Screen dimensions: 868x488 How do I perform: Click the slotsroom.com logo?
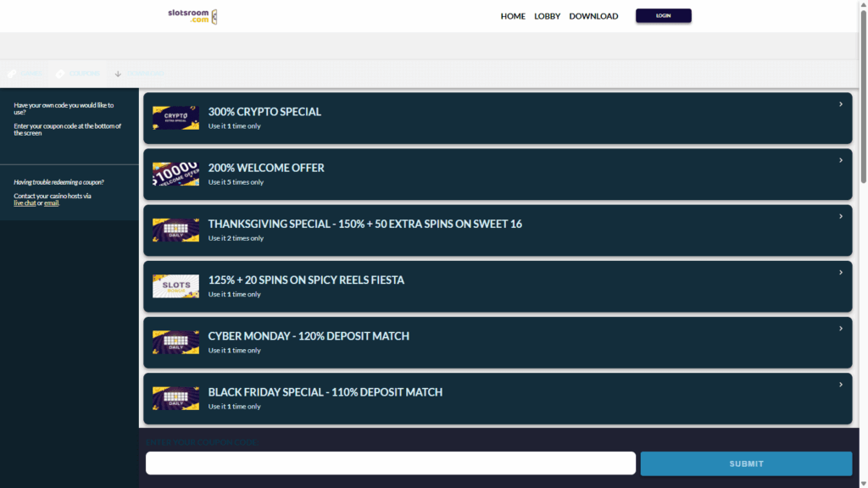coord(192,16)
